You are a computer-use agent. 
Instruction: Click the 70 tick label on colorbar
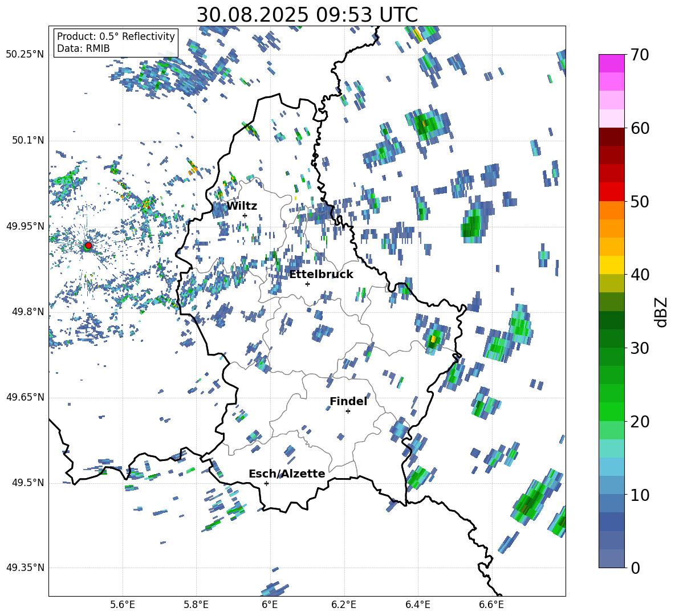click(639, 55)
